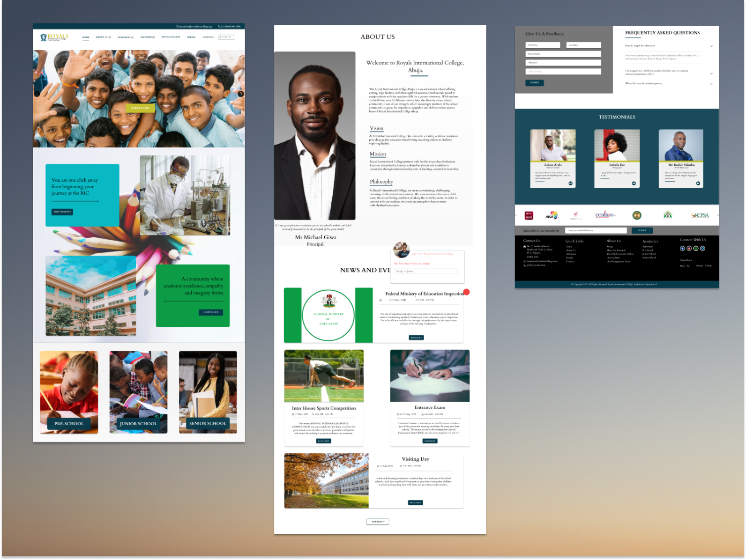Click the Email Address feedback field
This screenshot has width=746, height=560.
(563, 54)
